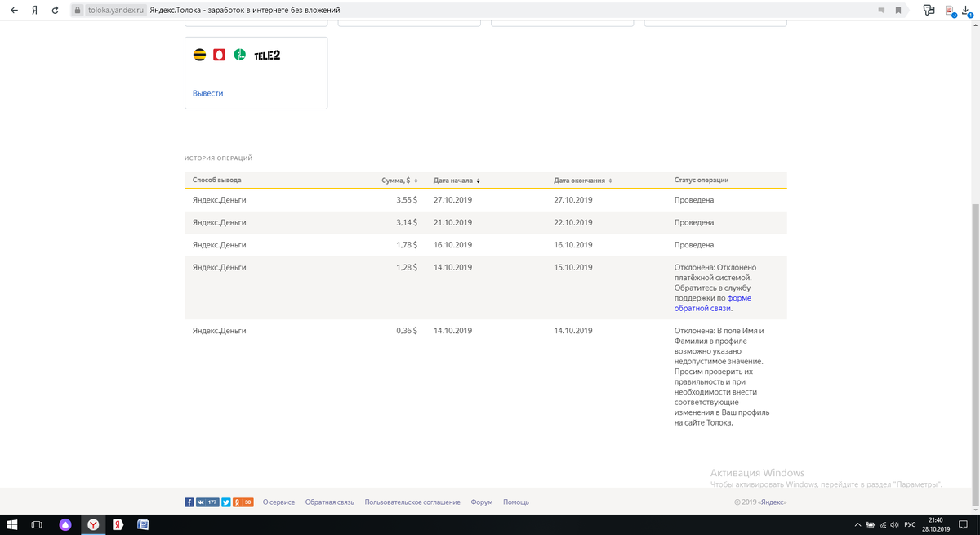Click the ИСТОРИЯ ОПЕРАЦИЙ heading
The image size is (980, 535).
tap(218, 158)
